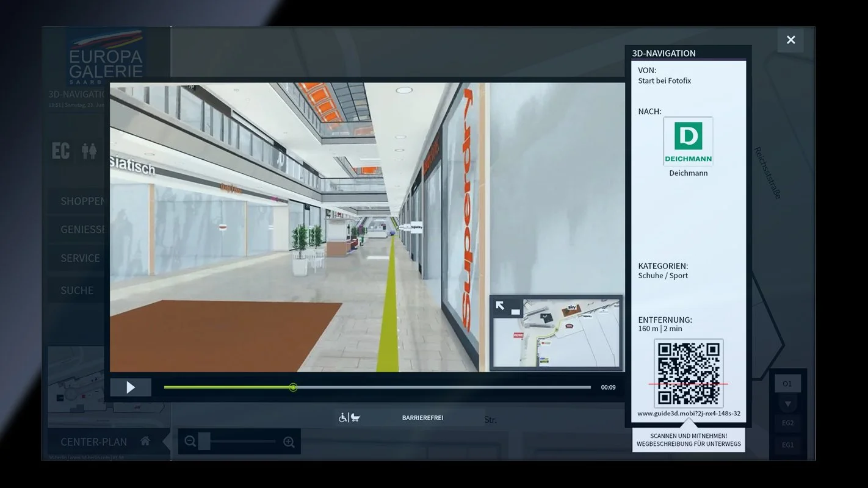The image size is (868, 488).
Task: Click the video progress bar handle
Action: (293, 387)
